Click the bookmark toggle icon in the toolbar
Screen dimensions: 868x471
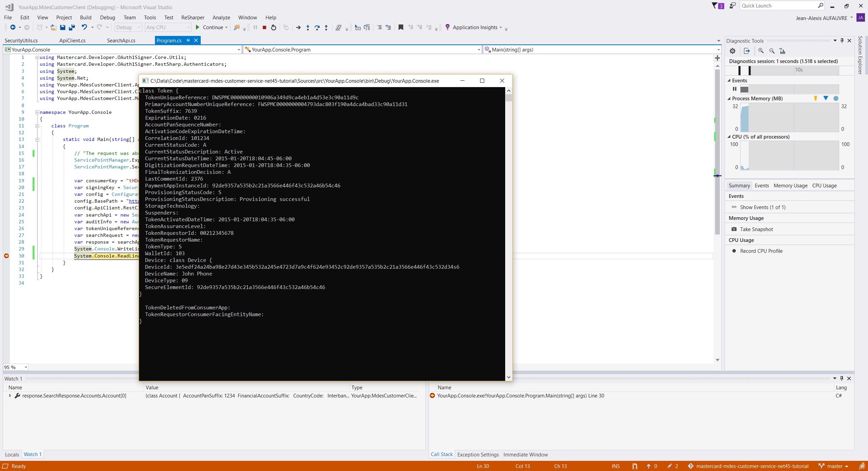click(401, 27)
